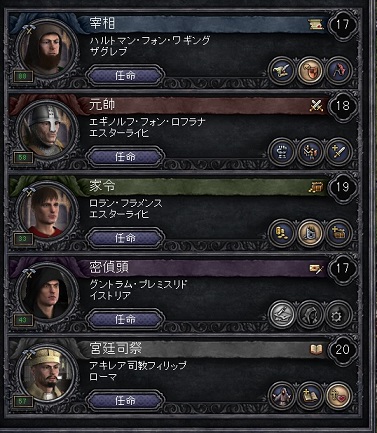Select the spymaster's gear technology job icon
This screenshot has height=433, width=377.
pyautogui.click(x=338, y=314)
